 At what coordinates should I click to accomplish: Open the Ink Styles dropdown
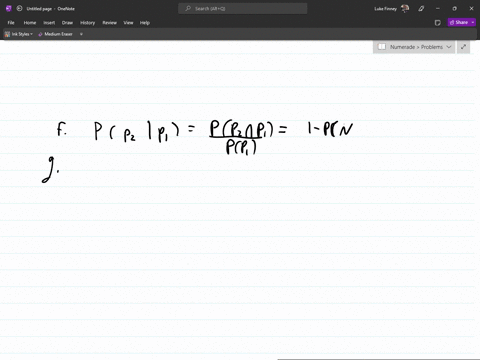[x=19, y=34]
